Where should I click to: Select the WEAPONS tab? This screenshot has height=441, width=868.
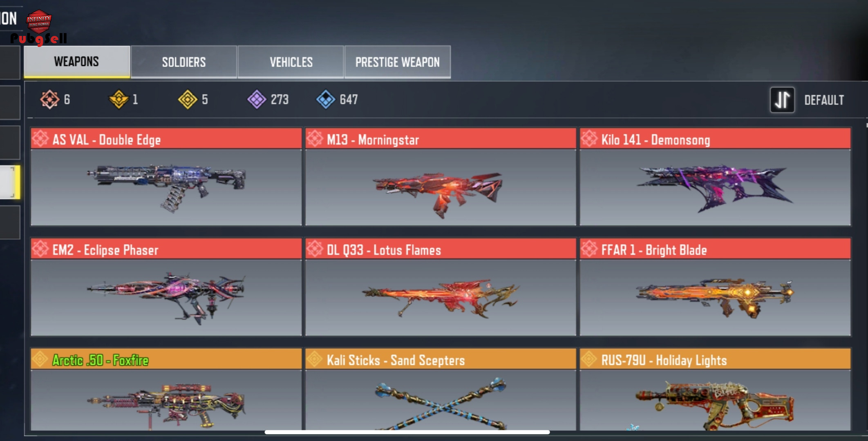(x=77, y=62)
